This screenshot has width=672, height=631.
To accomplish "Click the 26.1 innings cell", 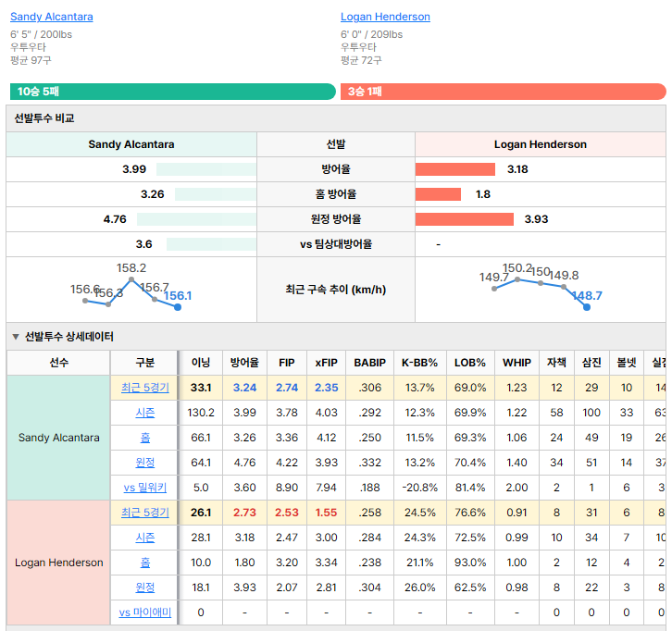I will (201, 513).
